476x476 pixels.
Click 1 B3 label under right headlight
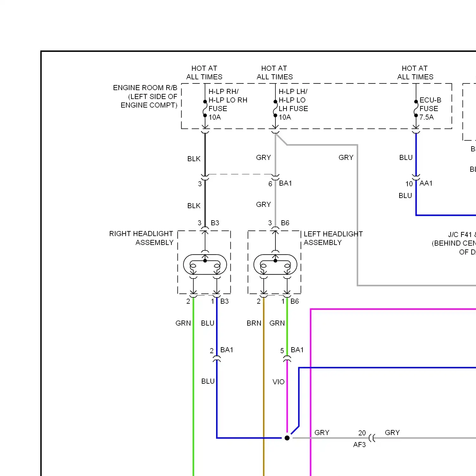[220, 301]
